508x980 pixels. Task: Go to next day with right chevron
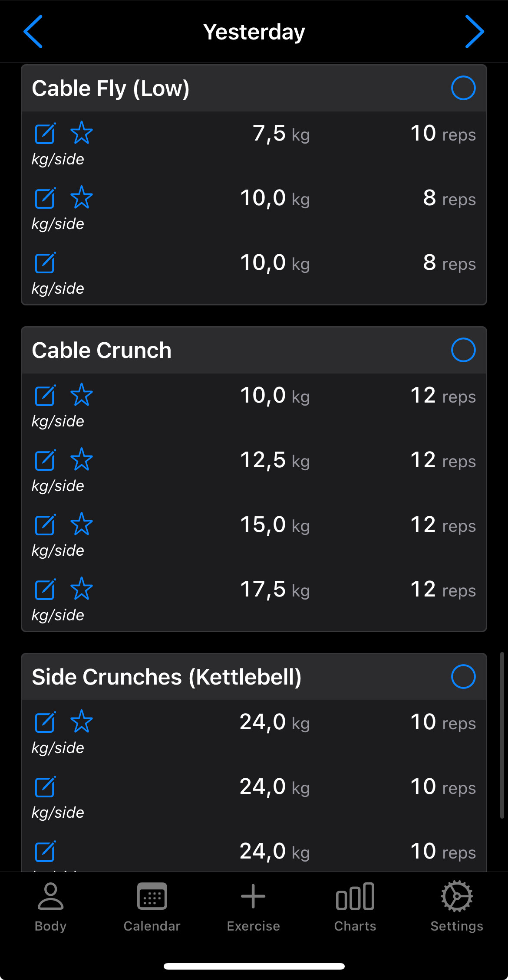[x=474, y=32]
